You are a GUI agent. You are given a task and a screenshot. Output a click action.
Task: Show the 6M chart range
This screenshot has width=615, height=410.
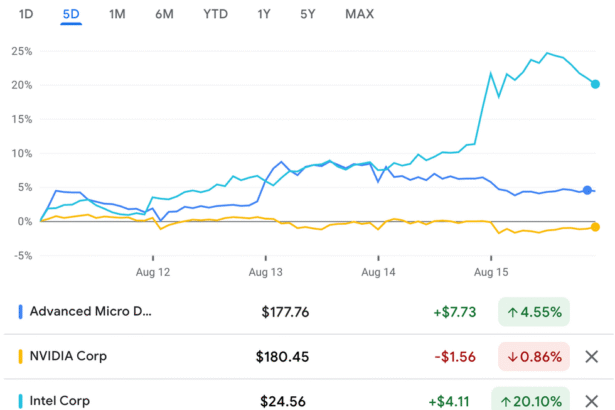pyautogui.click(x=165, y=14)
